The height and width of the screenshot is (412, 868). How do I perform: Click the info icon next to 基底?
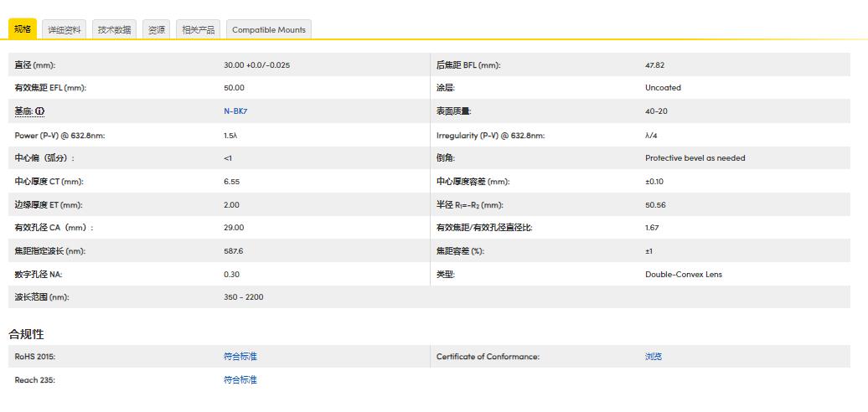[x=40, y=111]
